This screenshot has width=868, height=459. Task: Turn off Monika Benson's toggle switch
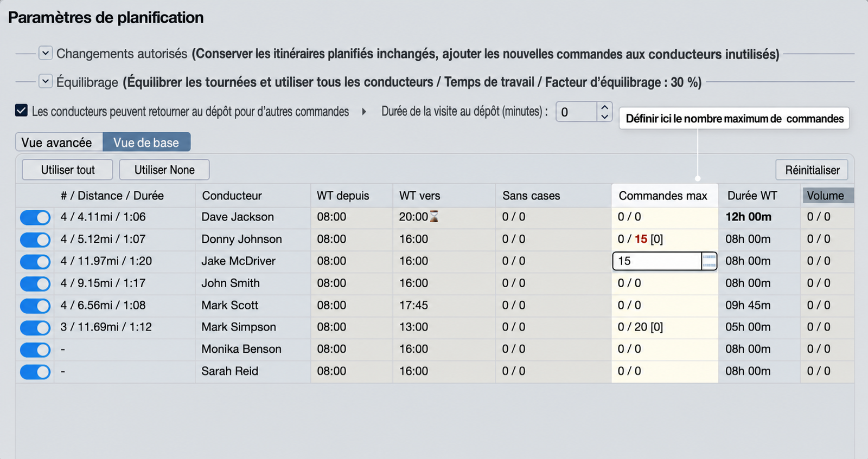(x=35, y=350)
